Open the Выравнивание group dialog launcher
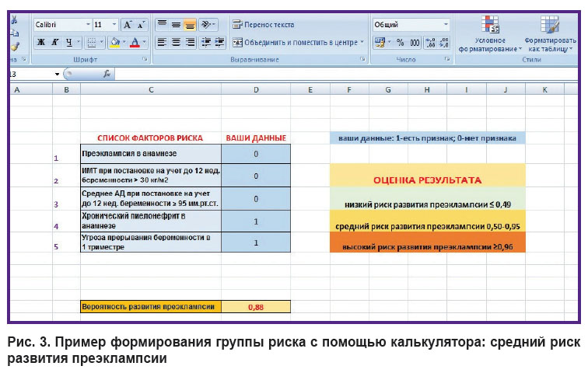588x373 pixels. point(362,59)
